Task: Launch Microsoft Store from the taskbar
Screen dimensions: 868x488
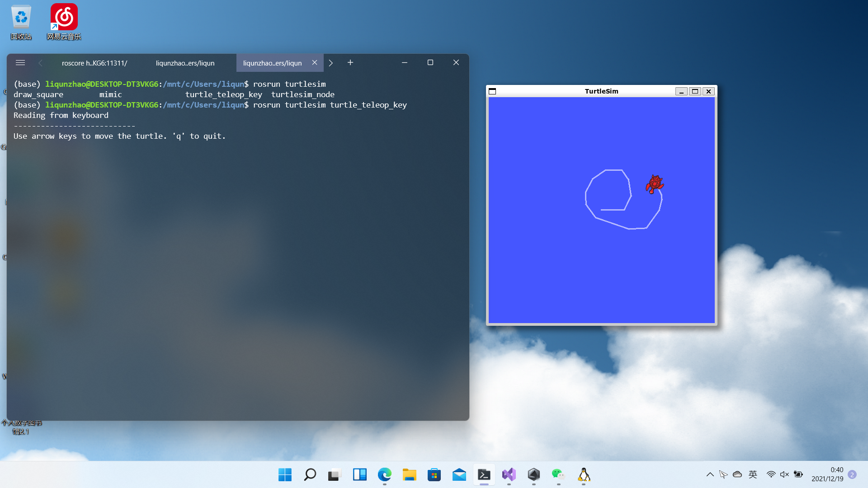Action: coord(434,475)
